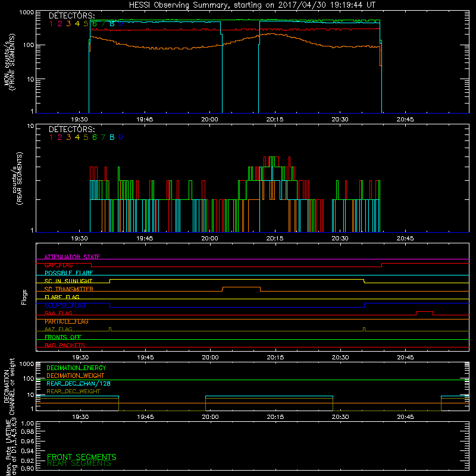Click the DECIMATION_WEIGHT legend label
The image size is (476, 476).
coord(76,375)
